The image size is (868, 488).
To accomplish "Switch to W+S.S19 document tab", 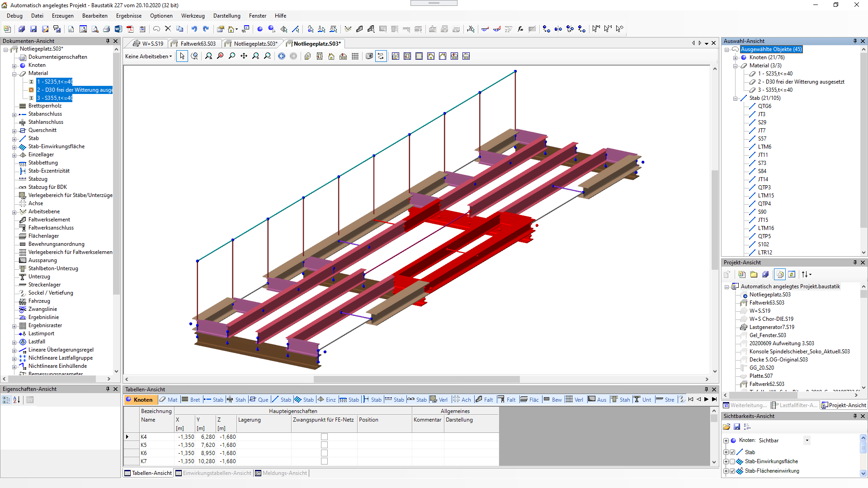I will point(149,44).
